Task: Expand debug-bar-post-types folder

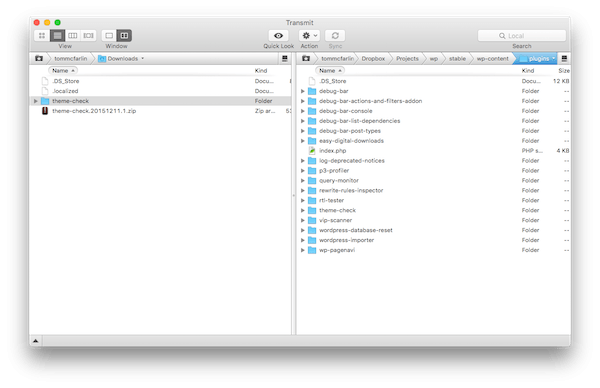Action: (x=303, y=131)
